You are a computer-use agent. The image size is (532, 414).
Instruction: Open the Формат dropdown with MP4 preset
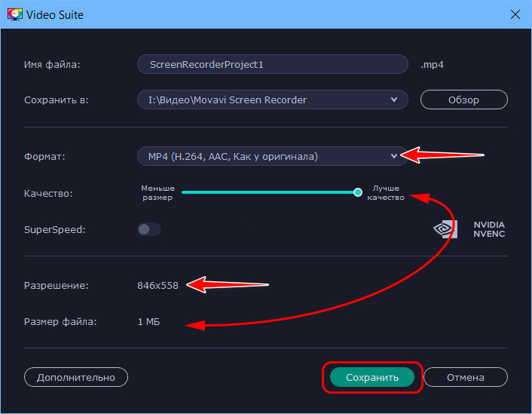pos(273,156)
